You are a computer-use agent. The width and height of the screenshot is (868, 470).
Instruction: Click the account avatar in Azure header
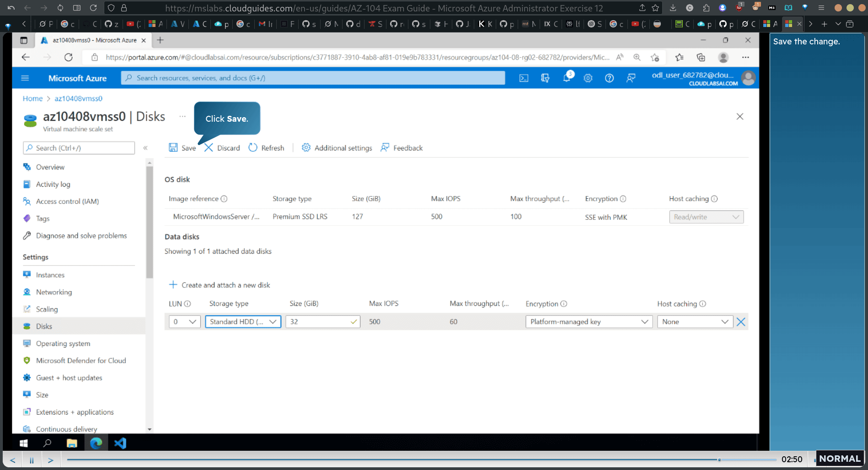tap(749, 78)
